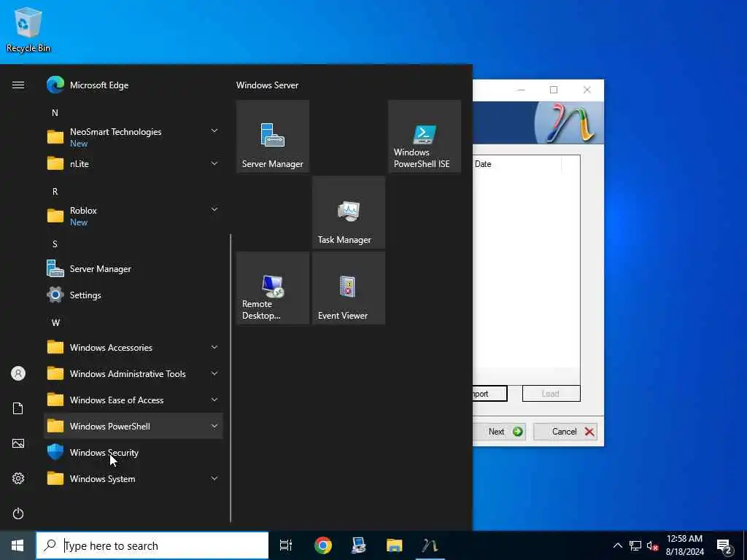Open the Server Manager tile
The image size is (747, 560).
273,136
